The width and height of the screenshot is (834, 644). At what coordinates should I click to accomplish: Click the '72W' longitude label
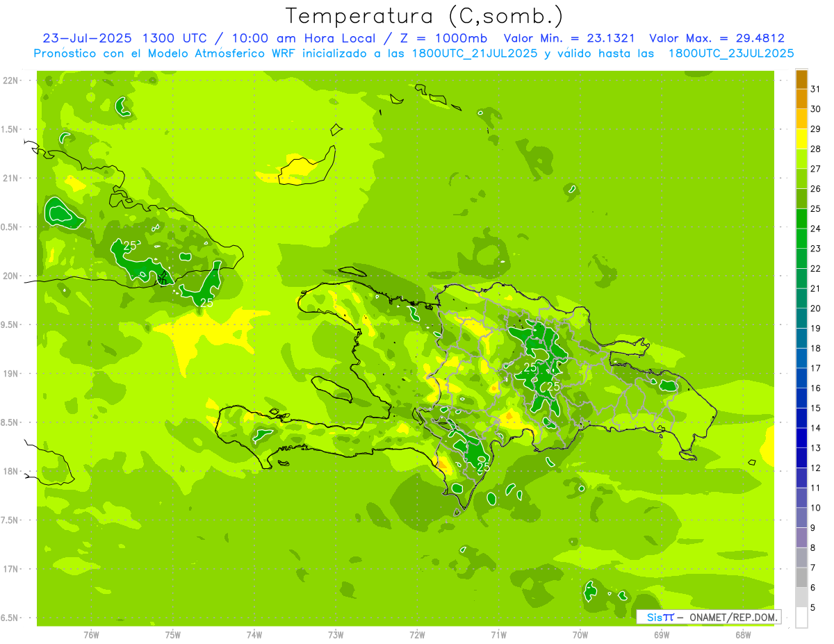click(x=417, y=634)
